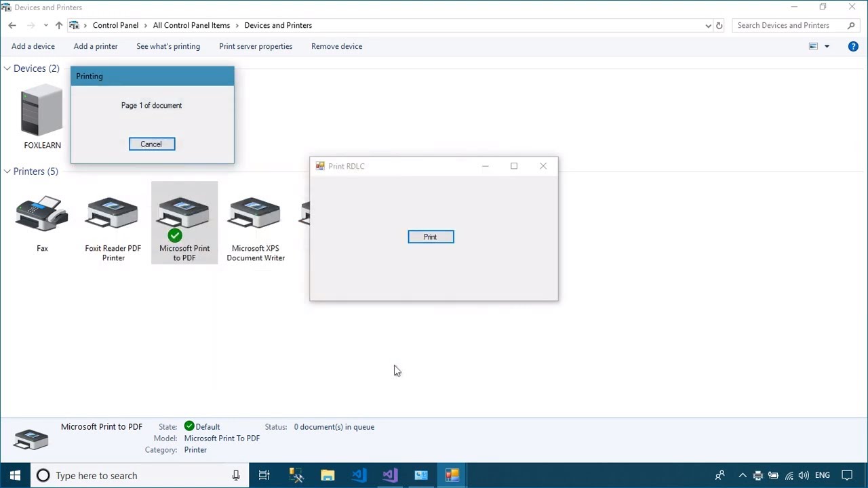The image size is (868, 488).
Task: Select the FOXLEARN computer device
Action: click(42, 117)
